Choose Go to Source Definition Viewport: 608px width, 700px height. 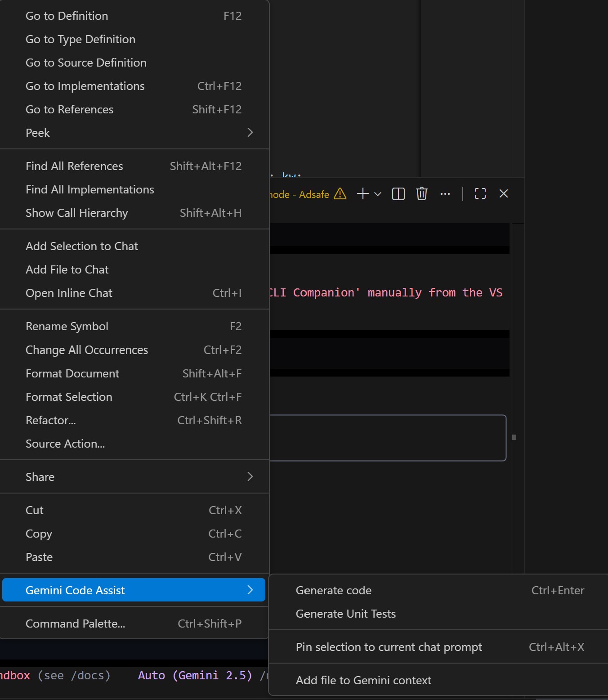tap(134, 63)
